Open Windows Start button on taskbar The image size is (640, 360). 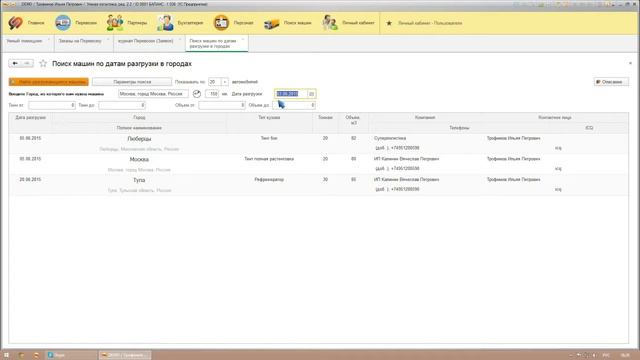6,355
